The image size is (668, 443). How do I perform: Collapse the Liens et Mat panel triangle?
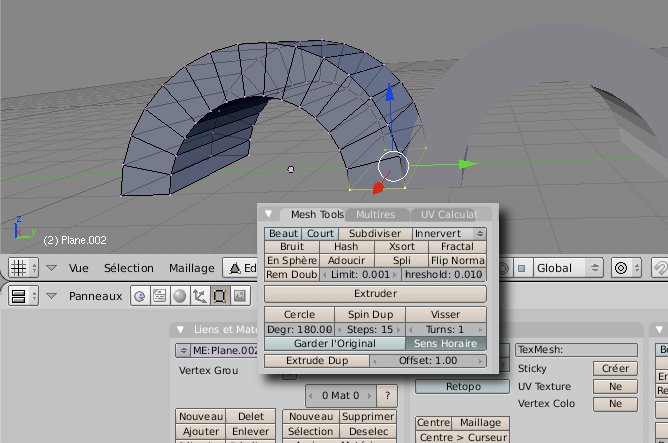point(180,329)
